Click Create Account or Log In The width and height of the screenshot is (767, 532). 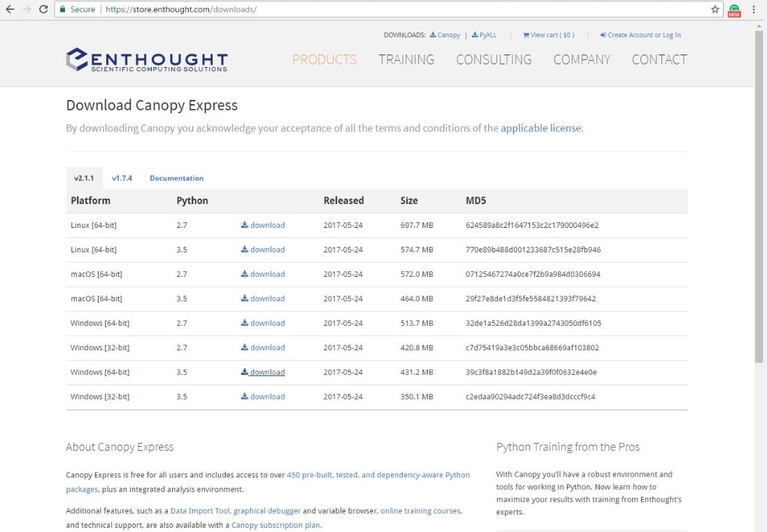point(644,35)
